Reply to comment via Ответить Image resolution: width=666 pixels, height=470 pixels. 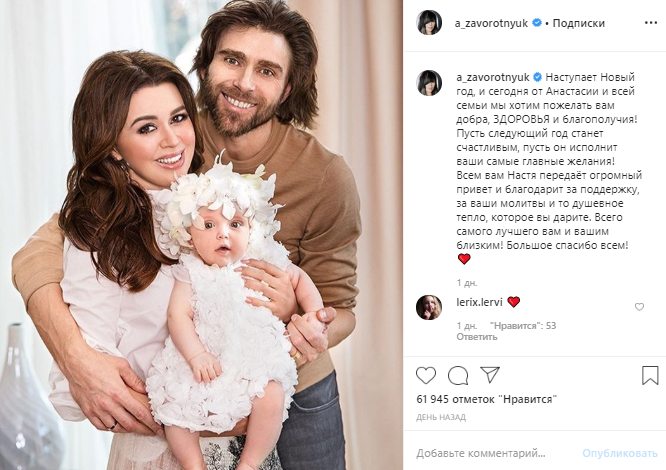477,337
